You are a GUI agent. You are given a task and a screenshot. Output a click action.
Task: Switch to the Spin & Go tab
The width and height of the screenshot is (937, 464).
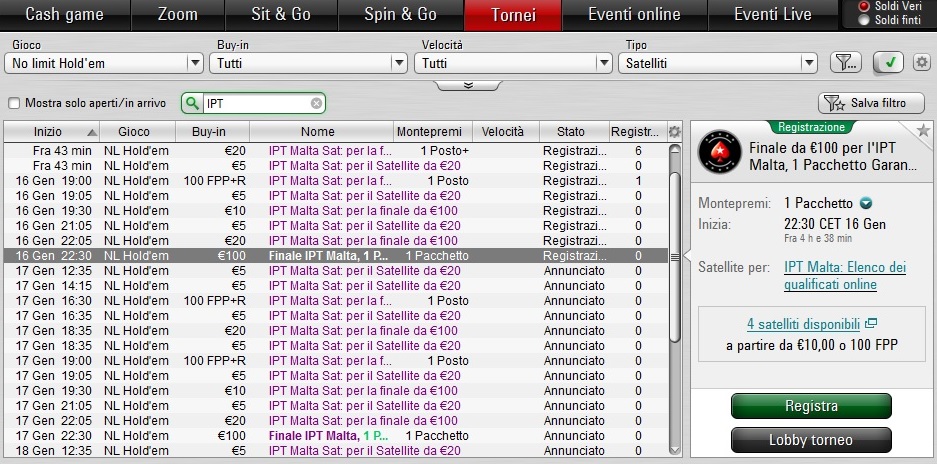(x=400, y=14)
